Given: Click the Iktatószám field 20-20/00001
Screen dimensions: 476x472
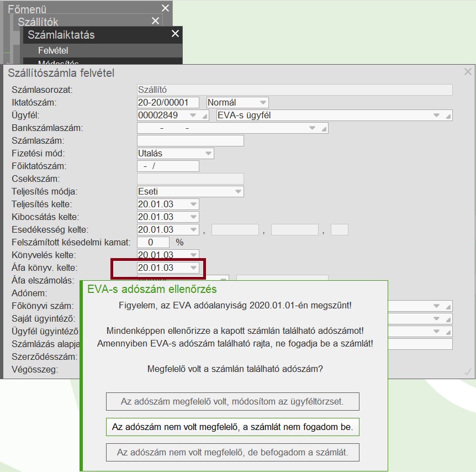Looking at the screenshot, I should coord(168,102).
